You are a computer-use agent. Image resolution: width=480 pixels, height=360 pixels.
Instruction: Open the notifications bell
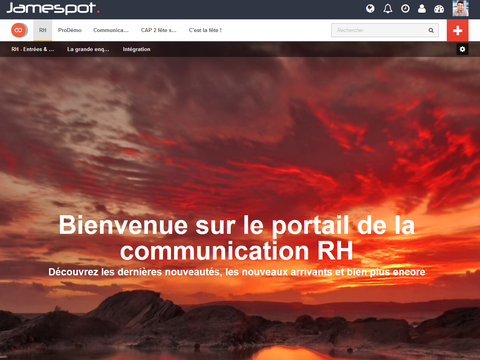pyautogui.click(x=388, y=9)
